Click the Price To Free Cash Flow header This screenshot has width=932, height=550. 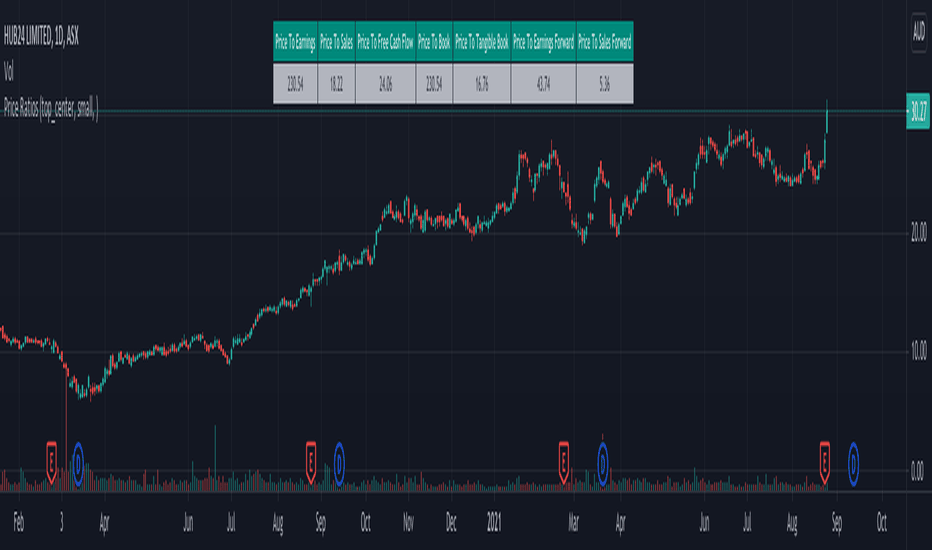click(x=385, y=42)
